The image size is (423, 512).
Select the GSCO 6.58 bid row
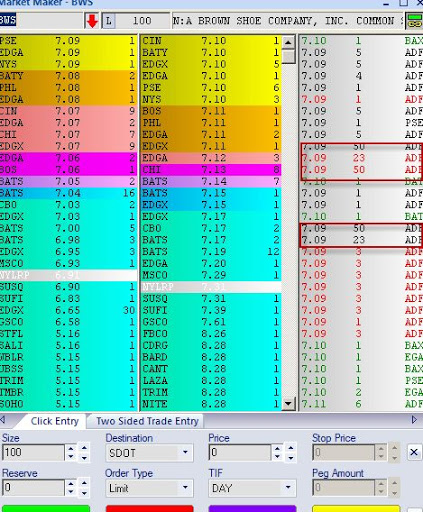68,322
